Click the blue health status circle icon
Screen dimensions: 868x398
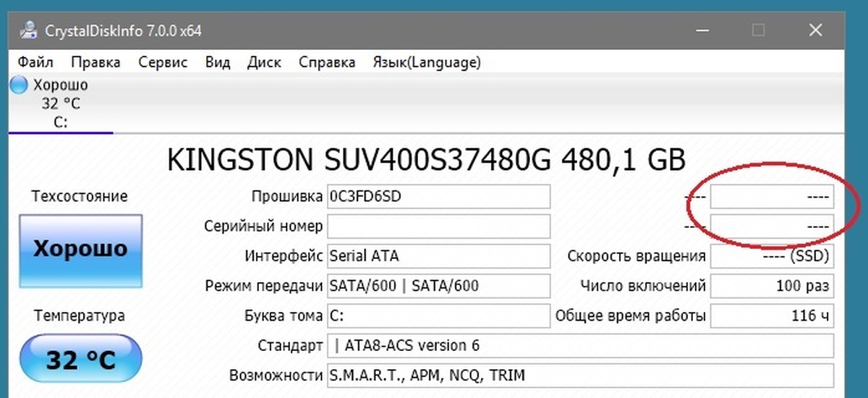pos(19,85)
